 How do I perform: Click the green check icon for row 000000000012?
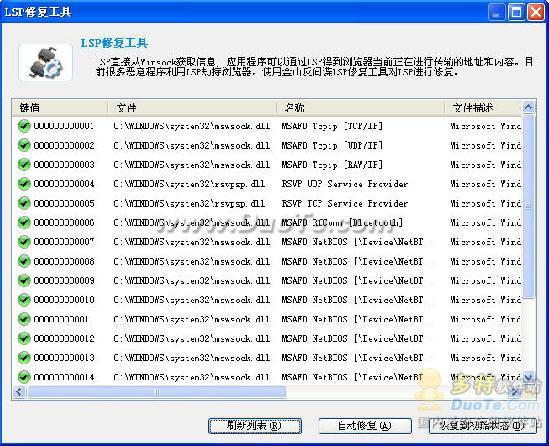click(24, 338)
